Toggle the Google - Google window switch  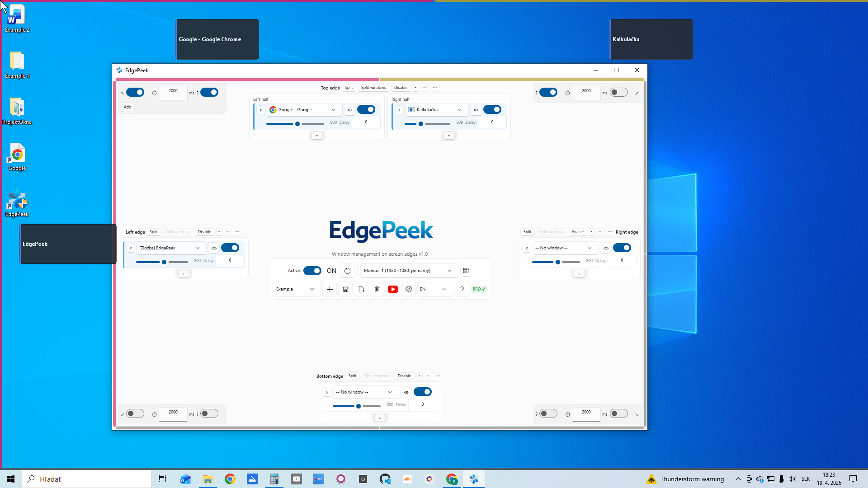click(366, 109)
